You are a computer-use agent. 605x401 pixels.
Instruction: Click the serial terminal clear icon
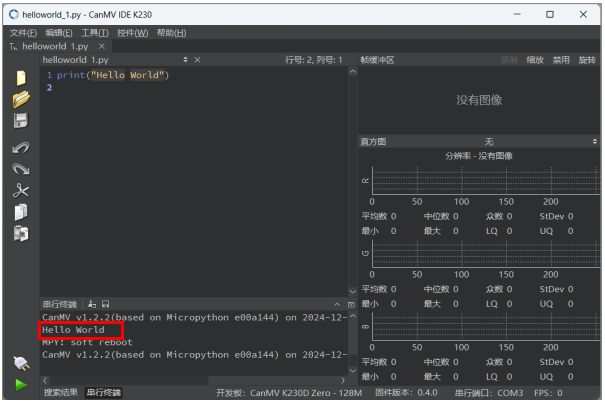[x=92, y=304]
